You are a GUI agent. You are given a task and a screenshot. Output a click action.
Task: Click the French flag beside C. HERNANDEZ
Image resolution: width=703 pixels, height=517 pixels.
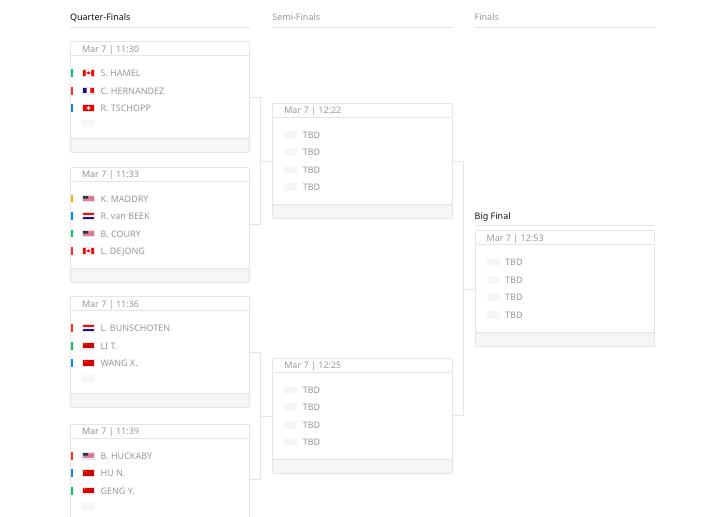(88, 91)
